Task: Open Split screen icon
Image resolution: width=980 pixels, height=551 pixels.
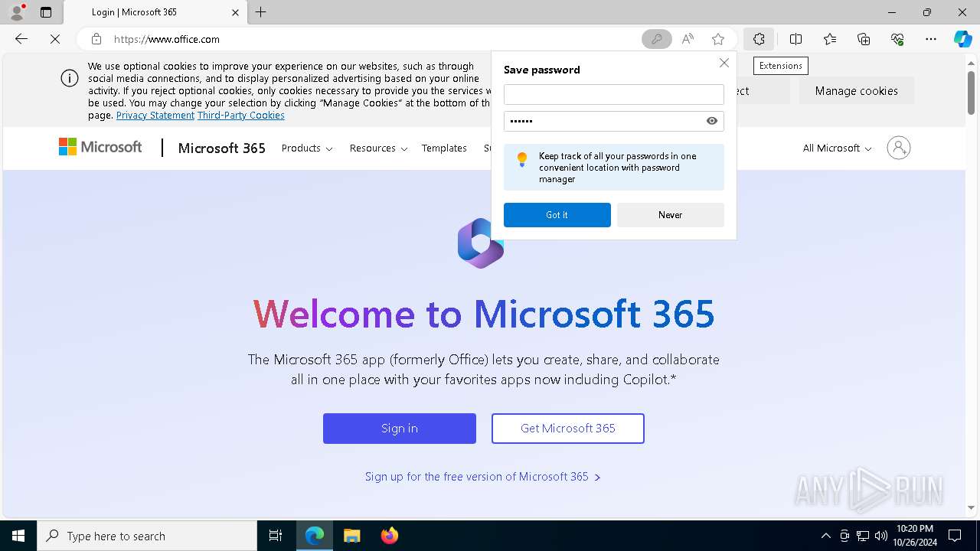Action: pos(795,39)
